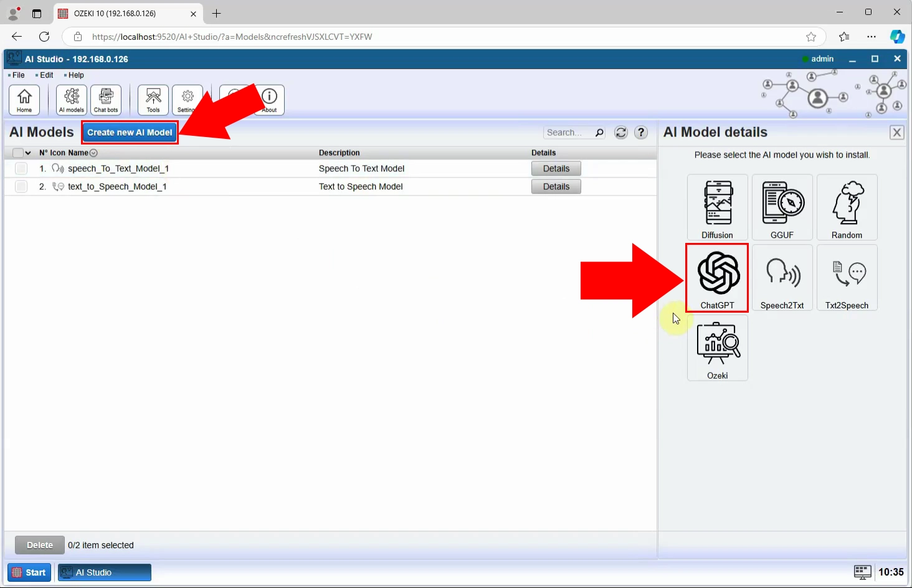
Task: Toggle the select-all header checkbox
Action: click(x=18, y=153)
